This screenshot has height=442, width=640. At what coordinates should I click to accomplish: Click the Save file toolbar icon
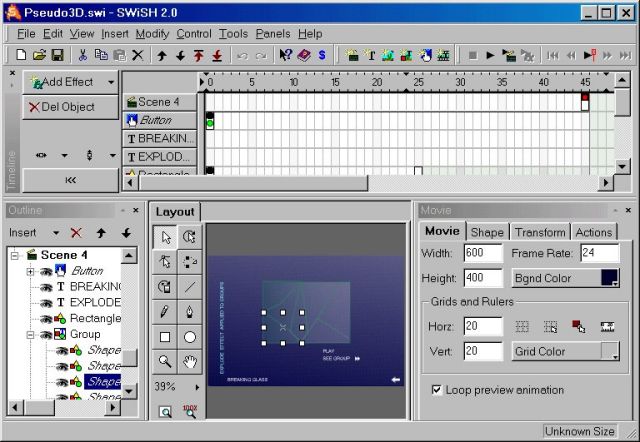57,55
